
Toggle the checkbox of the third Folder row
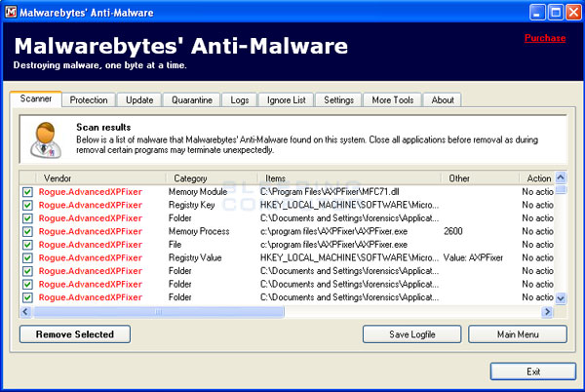point(27,285)
